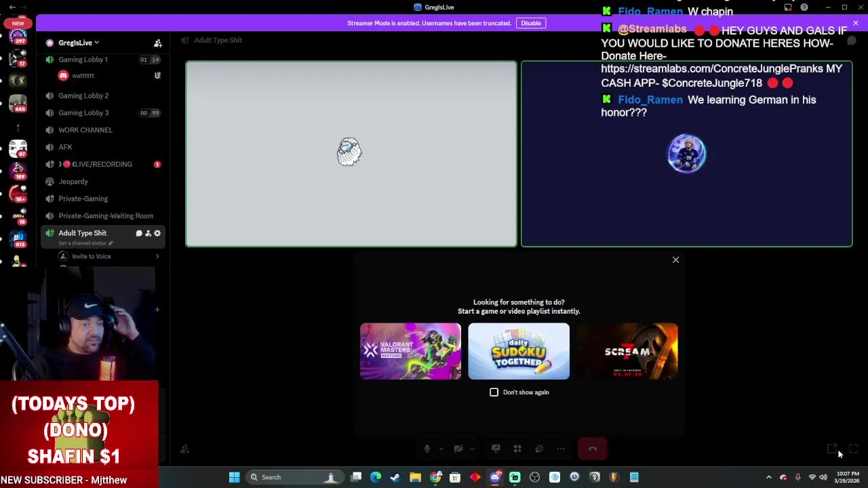Image resolution: width=868 pixels, height=488 pixels.
Task: Open the volume control in system tray
Action: tap(823, 477)
